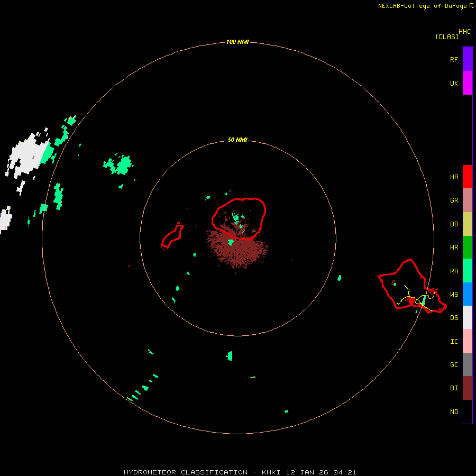Click the "KHKI" radar site identifier

(x=271, y=472)
